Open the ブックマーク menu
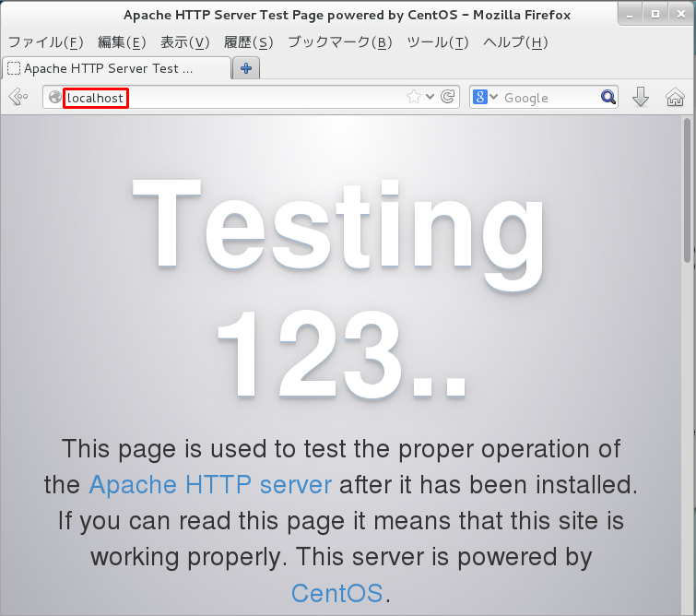Viewport: 696px width, 616px height. pos(339,42)
